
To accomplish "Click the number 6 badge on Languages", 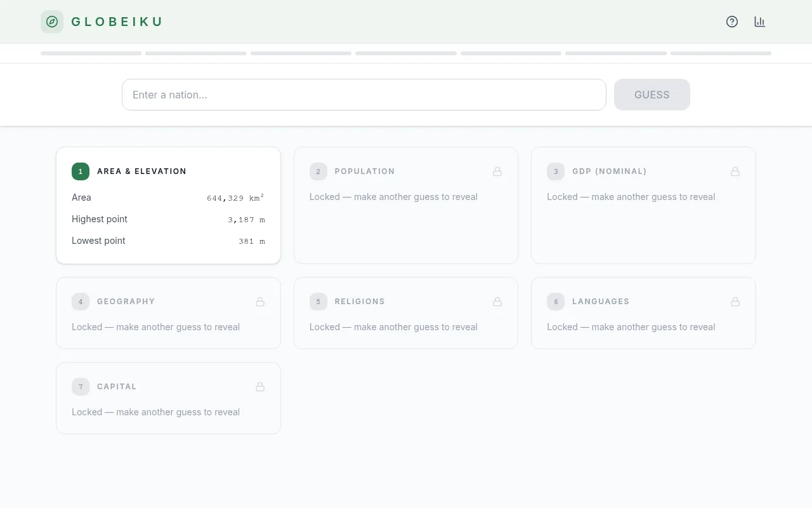I will point(556,302).
